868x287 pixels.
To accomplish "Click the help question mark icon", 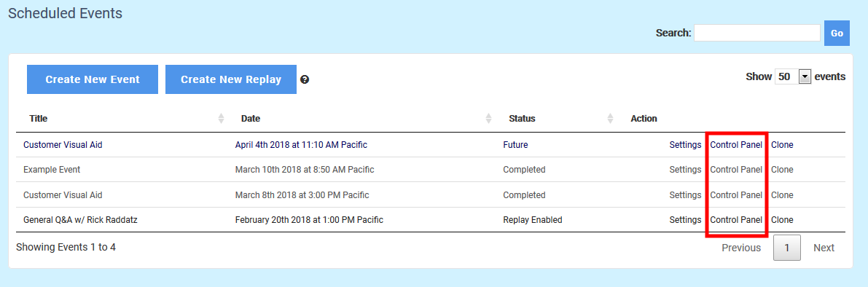I will [x=305, y=79].
